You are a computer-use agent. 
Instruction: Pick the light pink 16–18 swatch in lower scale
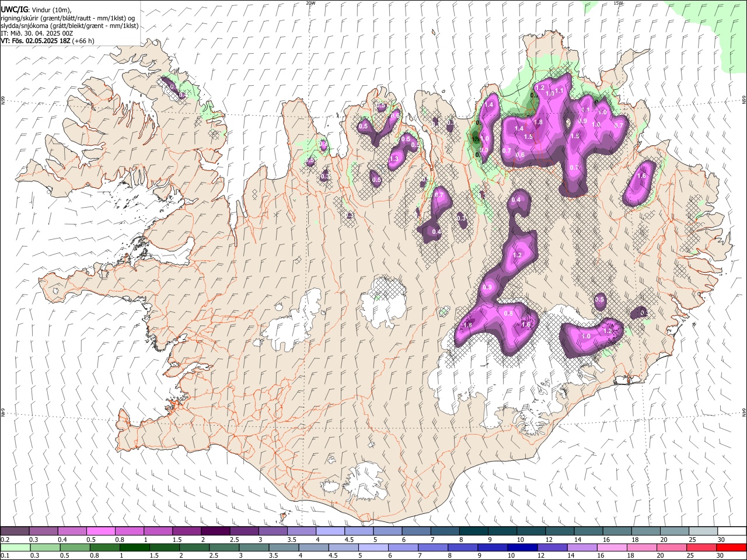pyautogui.click(x=612, y=547)
